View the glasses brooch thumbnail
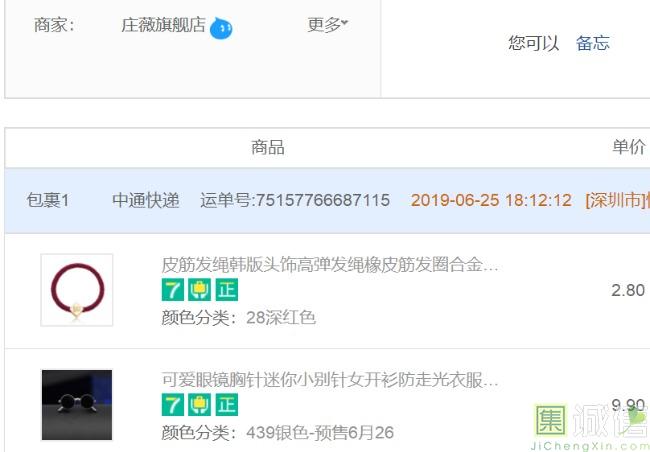This screenshot has width=650, height=452. click(77, 405)
